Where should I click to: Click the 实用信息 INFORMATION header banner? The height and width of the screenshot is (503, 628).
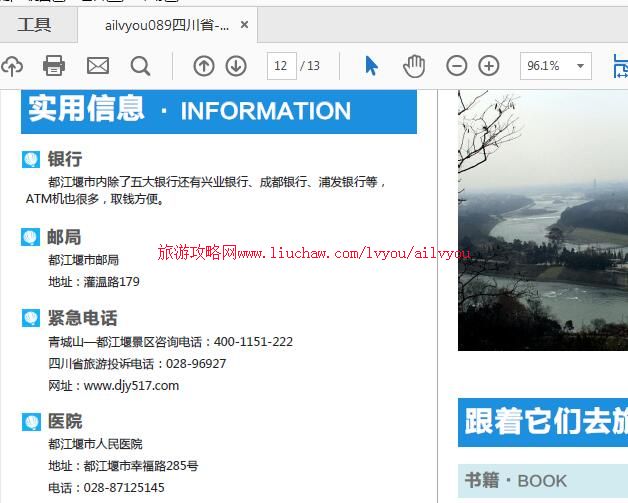[x=218, y=110]
